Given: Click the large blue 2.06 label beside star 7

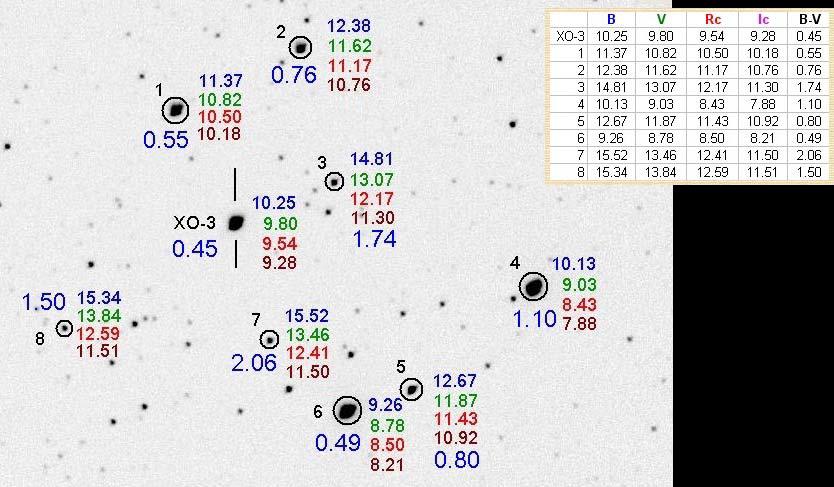Looking at the screenshot, I should click(253, 364).
